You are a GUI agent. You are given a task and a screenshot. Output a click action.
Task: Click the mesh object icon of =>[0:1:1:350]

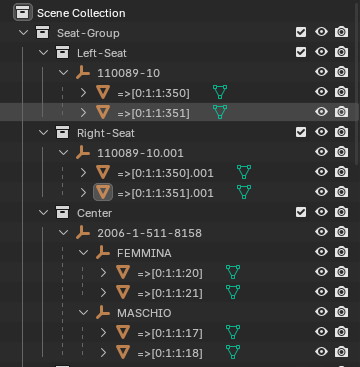coord(103,92)
